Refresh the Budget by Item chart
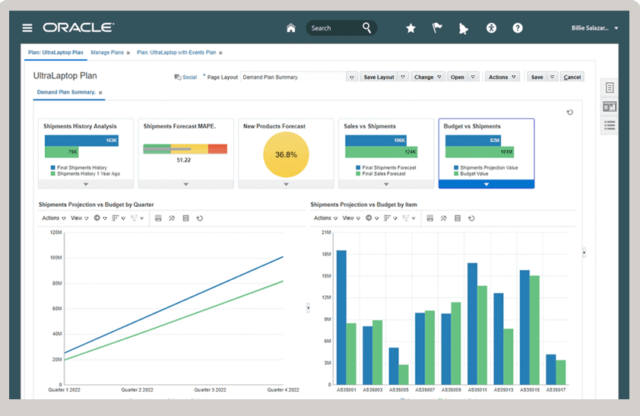 [471, 218]
